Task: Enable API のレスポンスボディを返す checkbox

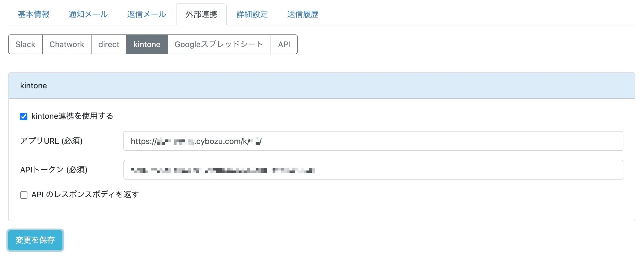Action: click(x=24, y=195)
